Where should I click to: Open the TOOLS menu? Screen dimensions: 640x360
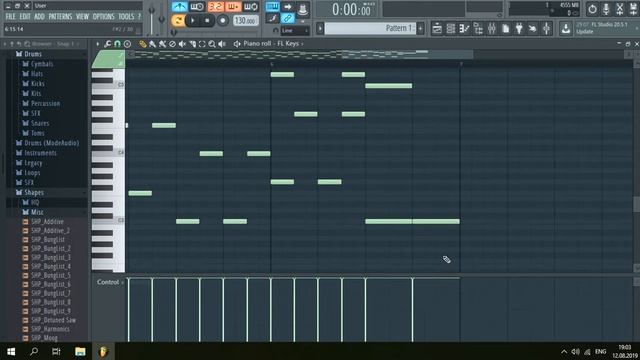pos(126,17)
